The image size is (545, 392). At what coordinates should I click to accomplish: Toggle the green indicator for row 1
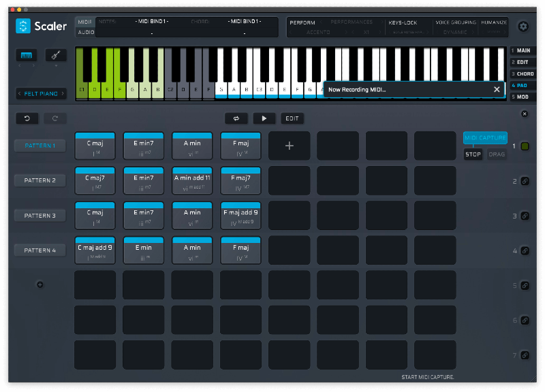tap(525, 146)
